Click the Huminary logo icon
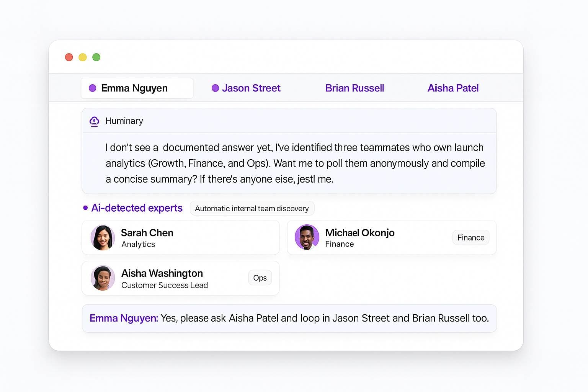 (94, 121)
